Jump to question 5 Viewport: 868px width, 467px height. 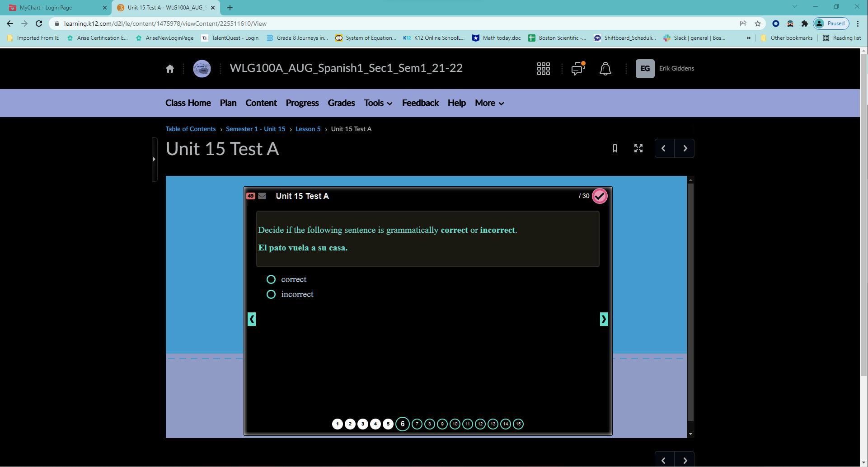[x=388, y=424]
